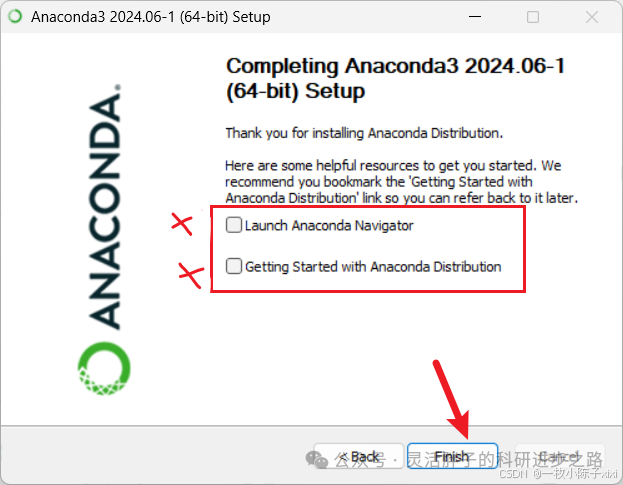Screen dimensions: 623x485
Task: Click the window title 'Anaconda3 2024.06-1 (64-bit) Setup'
Action: [x=151, y=17]
